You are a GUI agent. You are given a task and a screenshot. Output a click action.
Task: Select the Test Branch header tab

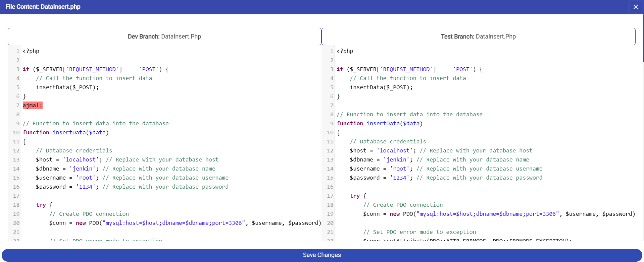478,37
